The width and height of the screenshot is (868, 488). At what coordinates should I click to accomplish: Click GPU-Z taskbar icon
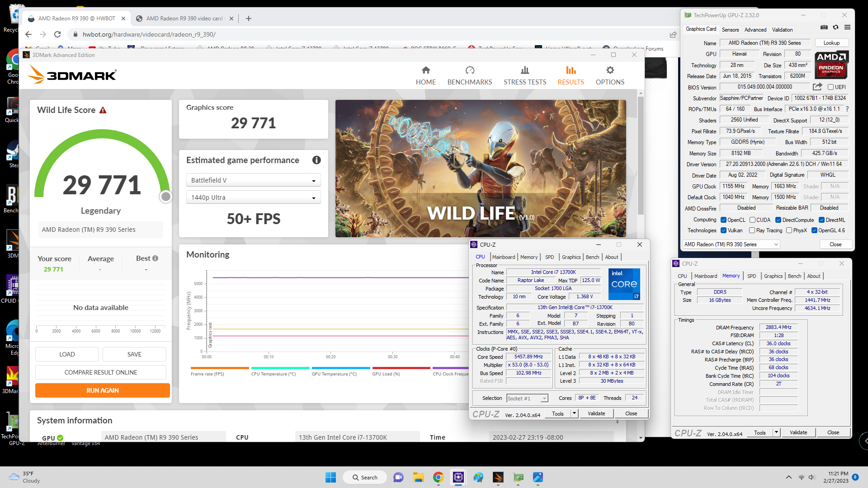pyautogui.click(x=518, y=477)
